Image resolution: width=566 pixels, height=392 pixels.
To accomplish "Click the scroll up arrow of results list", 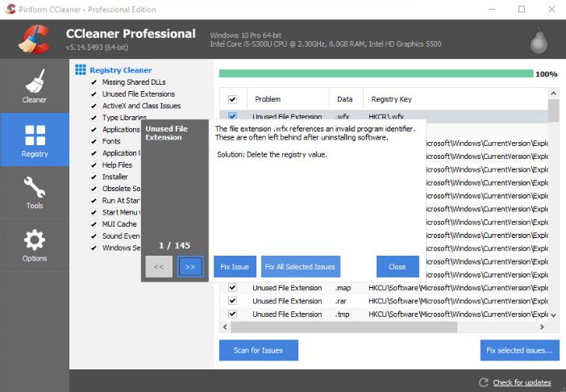I will click(x=553, y=94).
